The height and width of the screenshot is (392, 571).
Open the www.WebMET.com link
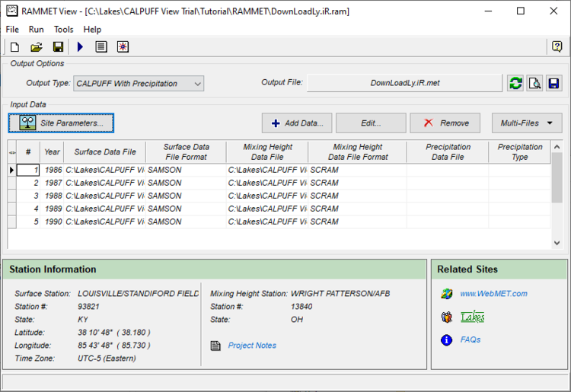tap(493, 294)
